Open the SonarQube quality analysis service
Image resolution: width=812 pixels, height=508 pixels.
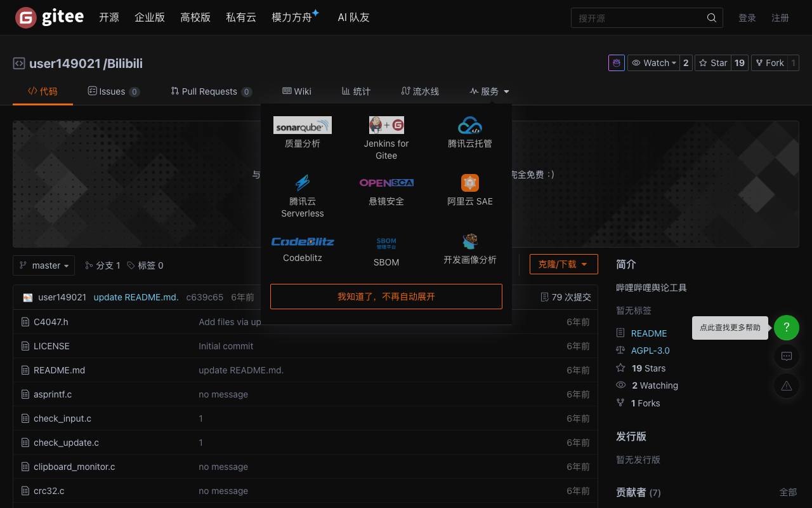coord(303,133)
